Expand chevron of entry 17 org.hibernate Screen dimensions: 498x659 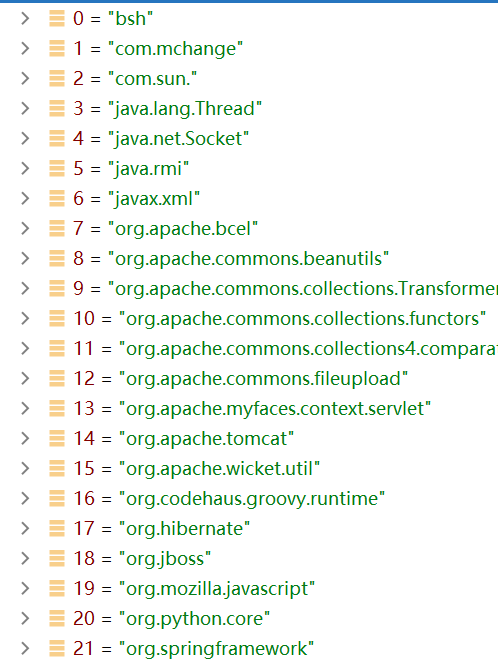[x=25, y=529]
